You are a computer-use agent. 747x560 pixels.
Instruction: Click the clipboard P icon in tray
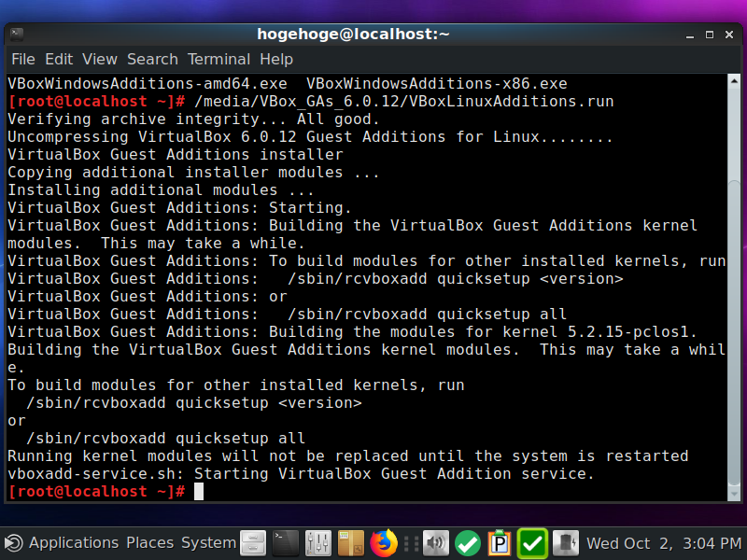pyautogui.click(x=500, y=543)
